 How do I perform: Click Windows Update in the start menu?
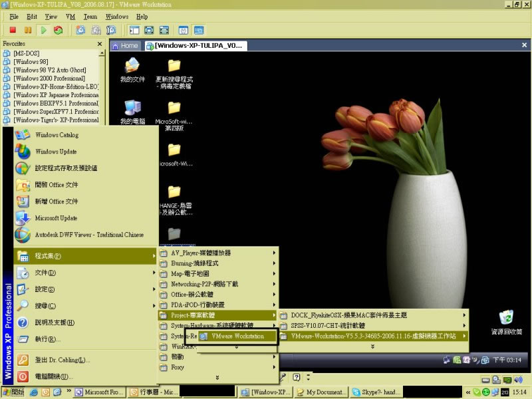tap(86, 152)
